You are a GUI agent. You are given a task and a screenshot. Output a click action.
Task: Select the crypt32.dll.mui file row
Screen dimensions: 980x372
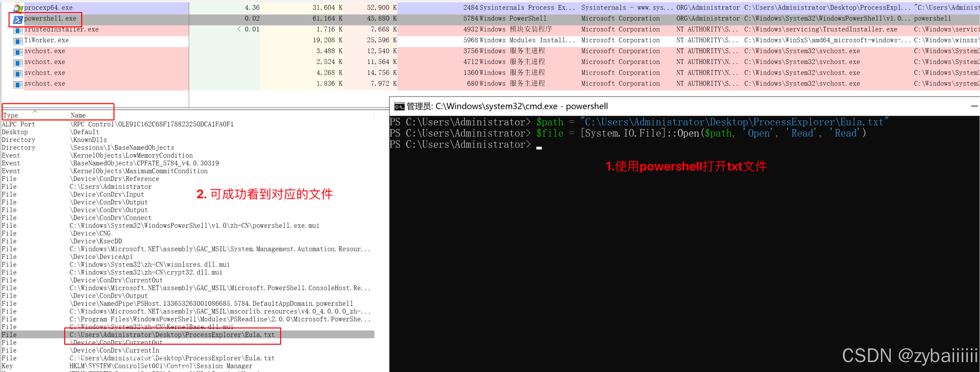[x=188, y=273]
